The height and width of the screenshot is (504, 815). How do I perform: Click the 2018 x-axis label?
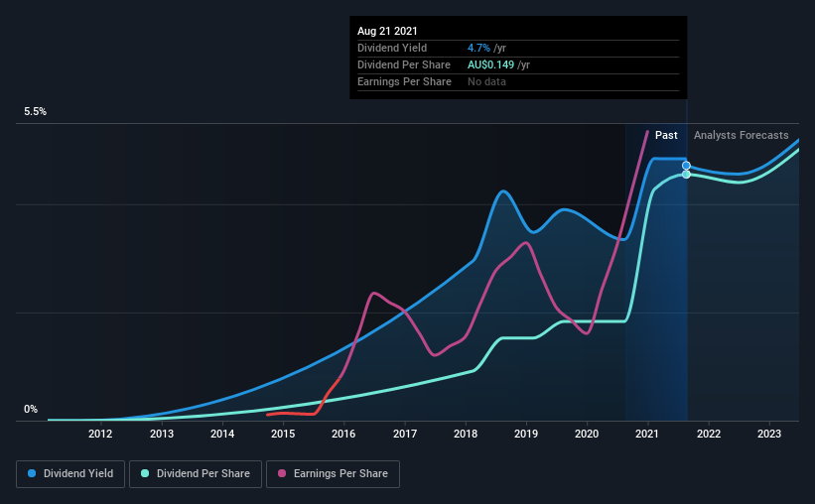(466, 434)
